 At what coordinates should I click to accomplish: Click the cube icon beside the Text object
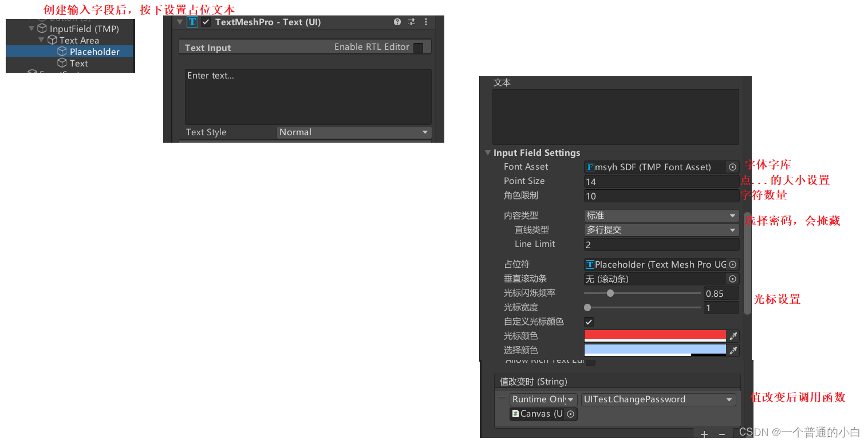coord(62,62)
